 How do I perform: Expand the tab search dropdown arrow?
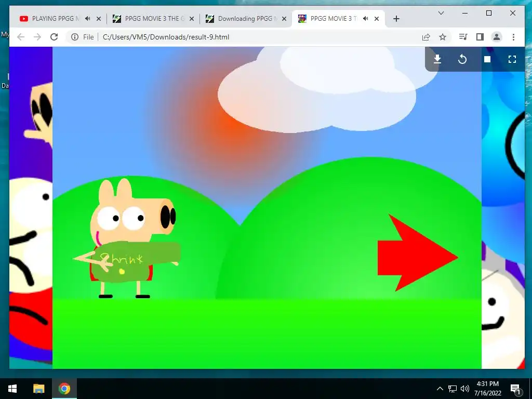click(441, 13)
